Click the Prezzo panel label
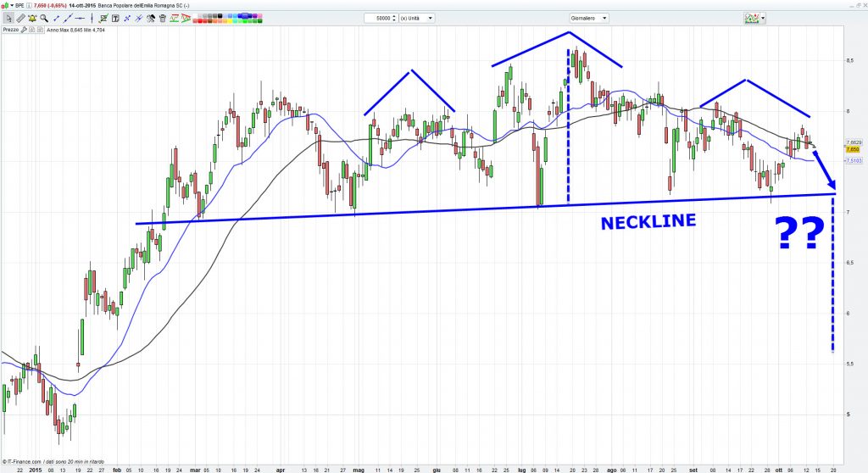The width and height of the screenshot is (868, 473). click(x=10, y=30)
